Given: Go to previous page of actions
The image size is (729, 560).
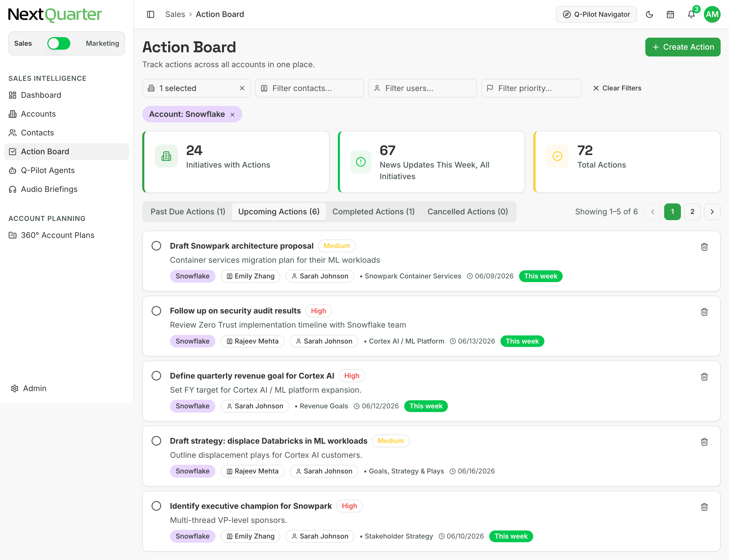Looking at the screenshot, I should 653,212.
